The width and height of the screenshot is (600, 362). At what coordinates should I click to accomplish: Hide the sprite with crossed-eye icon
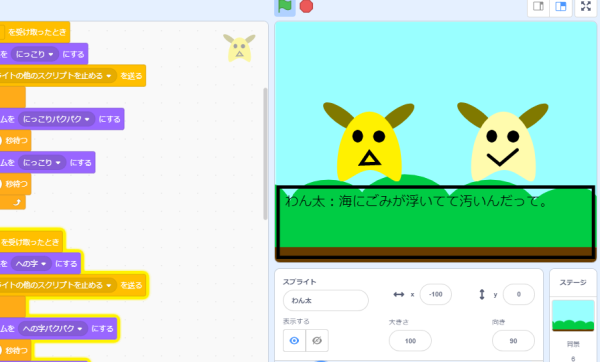click(x=317, y=340)
